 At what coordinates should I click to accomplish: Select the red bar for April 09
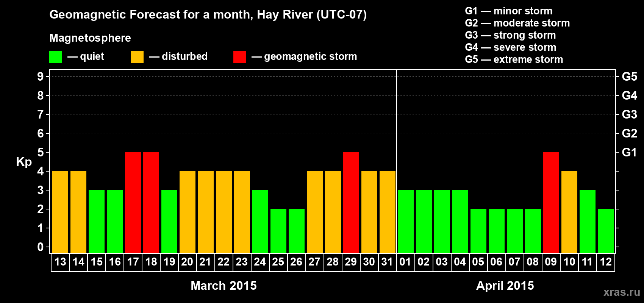point(551,202)
